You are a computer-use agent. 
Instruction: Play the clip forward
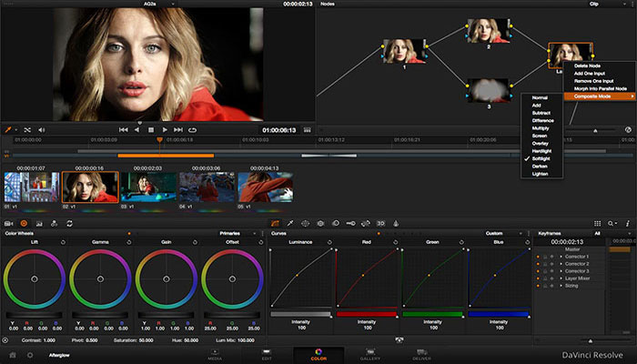[165, 130]
